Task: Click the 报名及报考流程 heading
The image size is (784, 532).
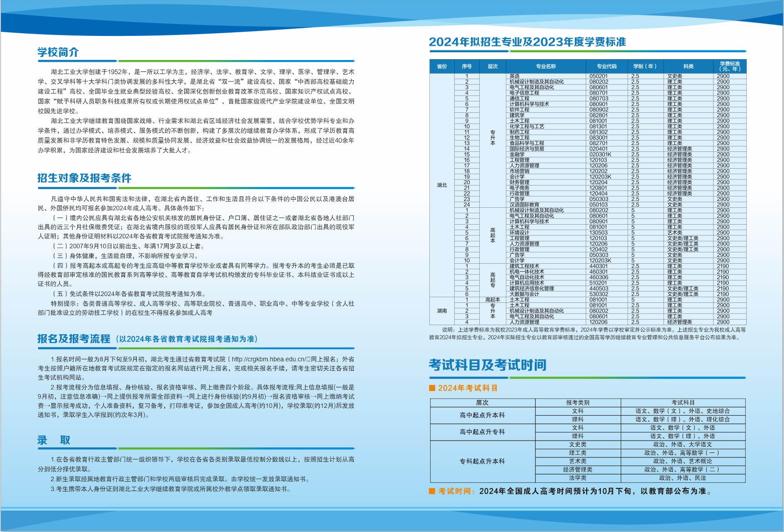Action: pos(74,339)
